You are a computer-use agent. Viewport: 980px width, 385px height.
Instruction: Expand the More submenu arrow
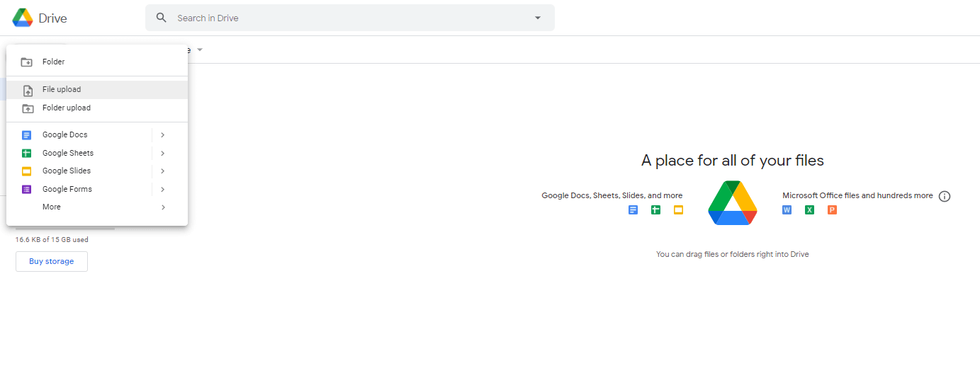point(163,207)
